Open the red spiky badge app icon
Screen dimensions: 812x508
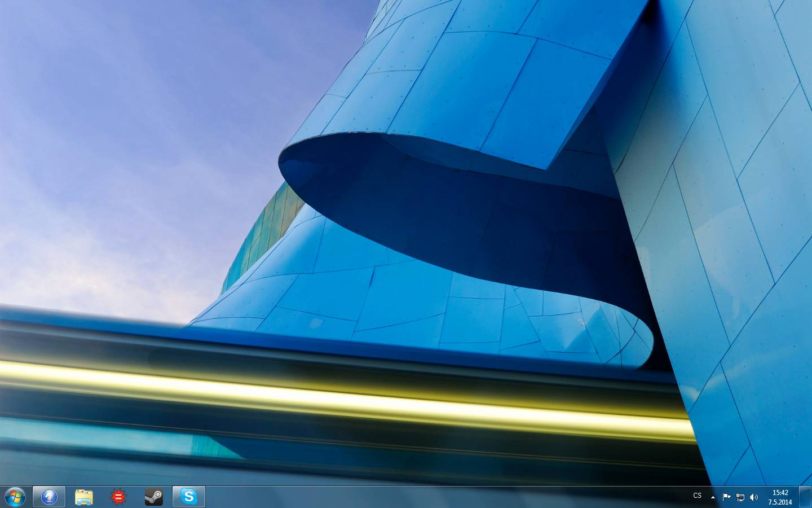click(x=118, y=497)
